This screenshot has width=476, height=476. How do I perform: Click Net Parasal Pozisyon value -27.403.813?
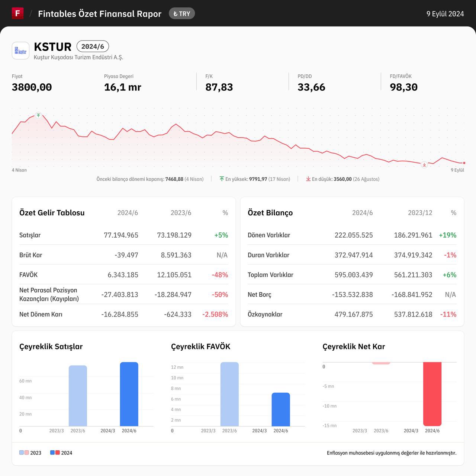coord(120,295)
